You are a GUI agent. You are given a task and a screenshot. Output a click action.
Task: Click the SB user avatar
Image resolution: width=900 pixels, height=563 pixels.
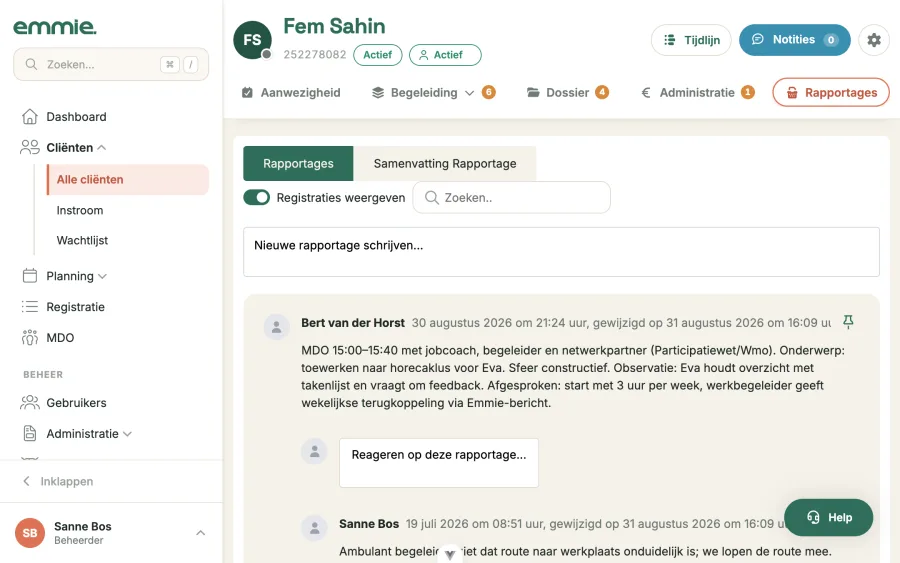tap(30, 533)
